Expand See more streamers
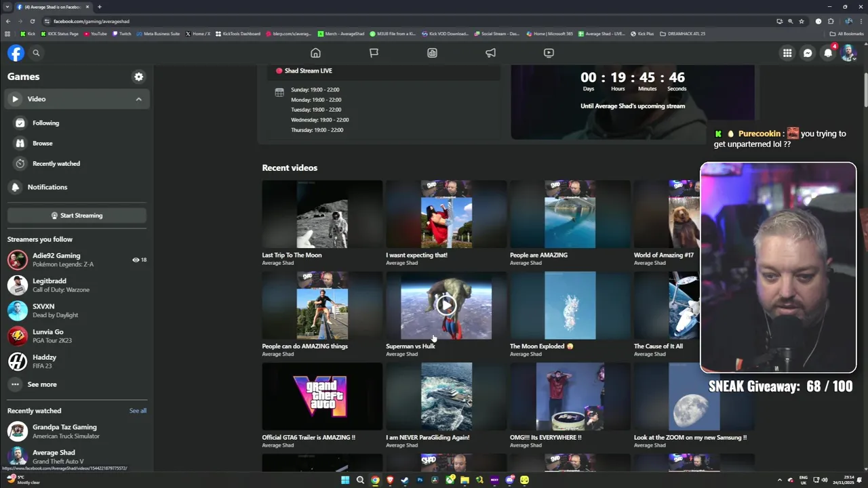Image resolution: width=868 pixels, height=488 pixels. pyautogui.click(x=77, y=384)
